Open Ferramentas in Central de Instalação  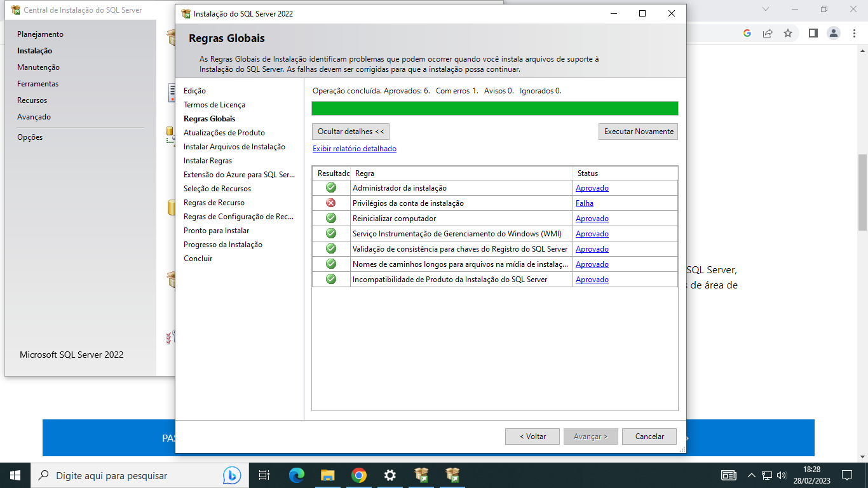pos(38,84)
